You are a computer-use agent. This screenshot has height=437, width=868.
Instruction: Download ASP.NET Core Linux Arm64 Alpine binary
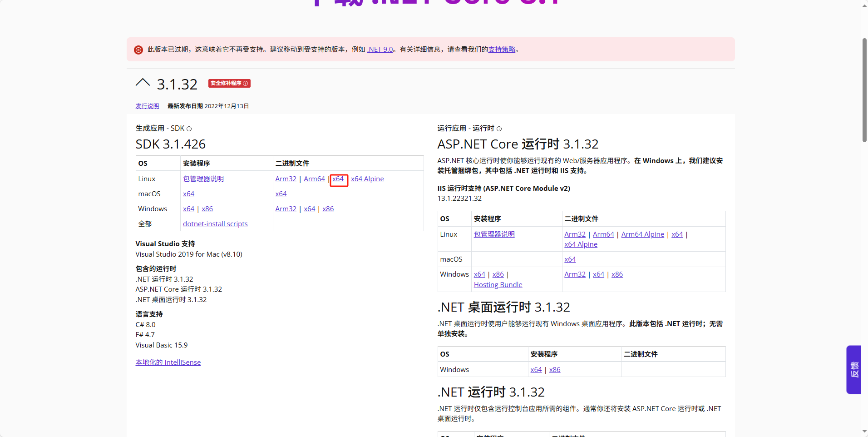point(643,234)
